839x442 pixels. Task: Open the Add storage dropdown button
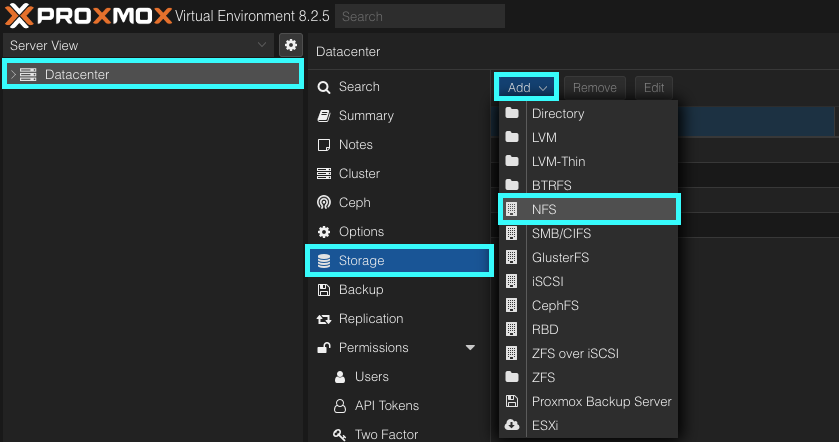527,87
